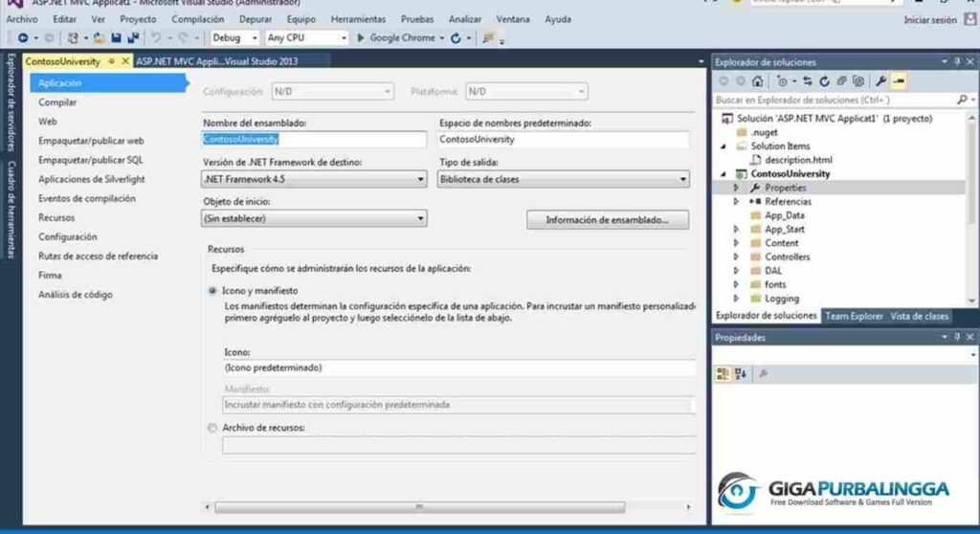980x534 pixels.
Task: Select the Empaquetar/publicar web page
Action: click(91, 141)
